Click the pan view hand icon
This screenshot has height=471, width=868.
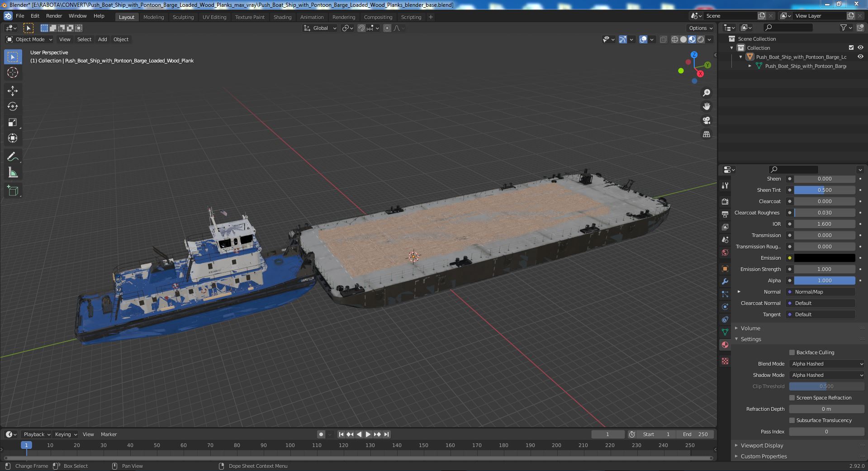coord(707,106)
